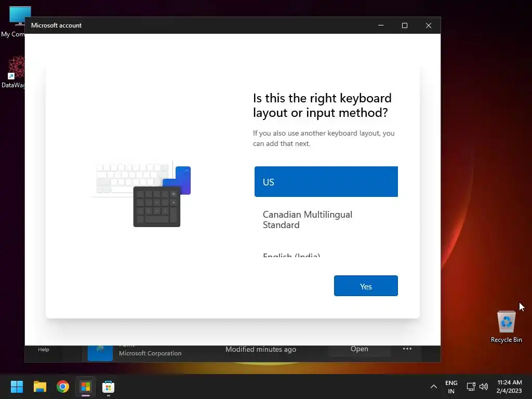Choose Canadian Multilingual Standard layout

tap(326, 220)
